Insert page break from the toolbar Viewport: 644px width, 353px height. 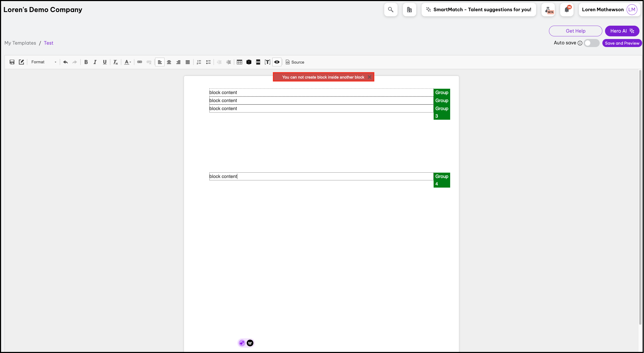coord(258,62)
